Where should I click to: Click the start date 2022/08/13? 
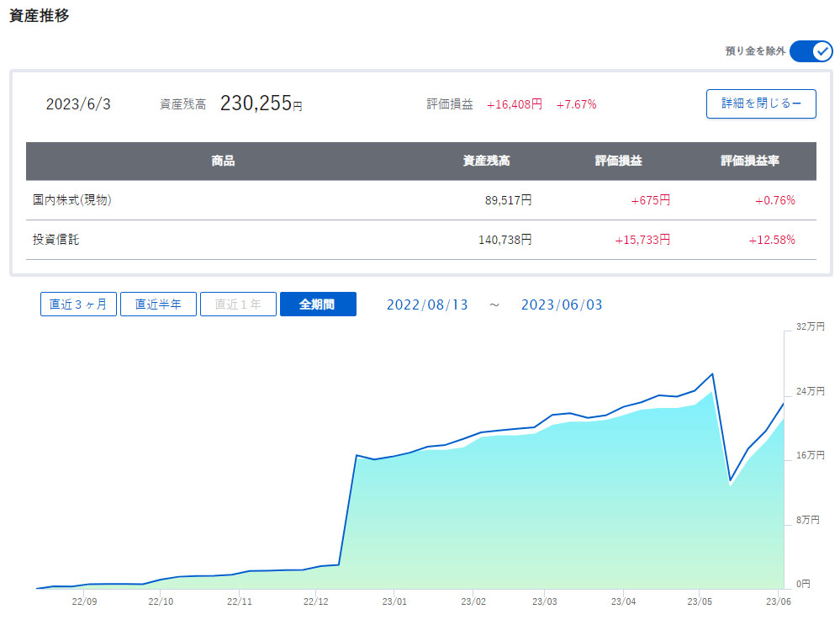coord(427,305)
